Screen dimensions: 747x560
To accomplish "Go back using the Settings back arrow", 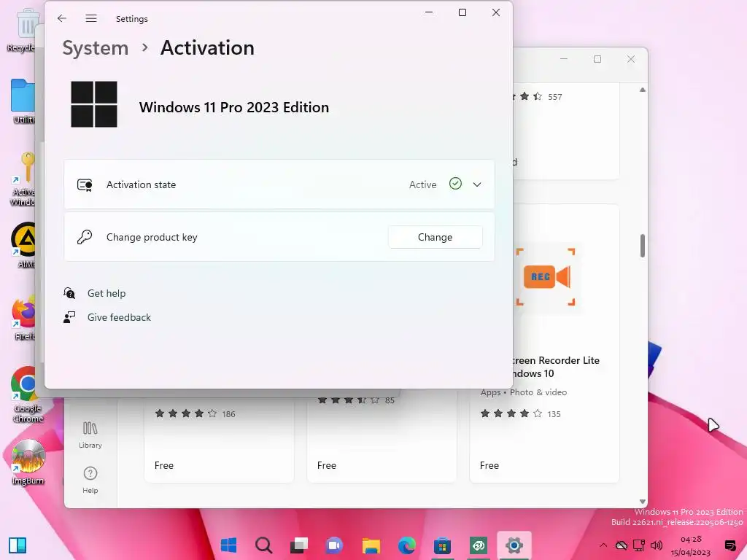I will [x=61, y=18].
